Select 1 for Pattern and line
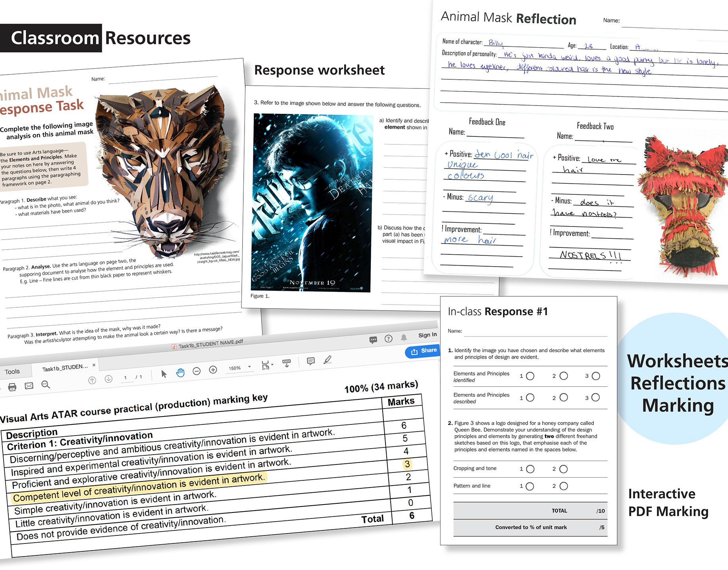This screenshot has width=728, height=570. tap(530, 486)
